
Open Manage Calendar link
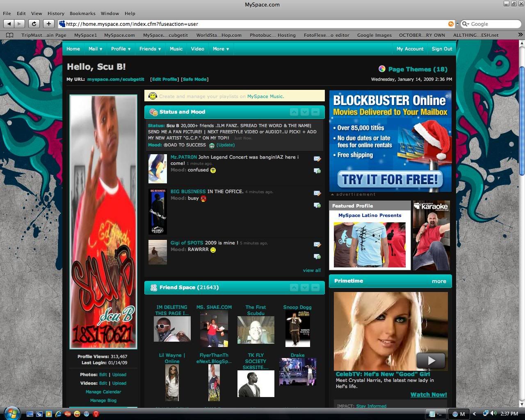click(103, 392)
